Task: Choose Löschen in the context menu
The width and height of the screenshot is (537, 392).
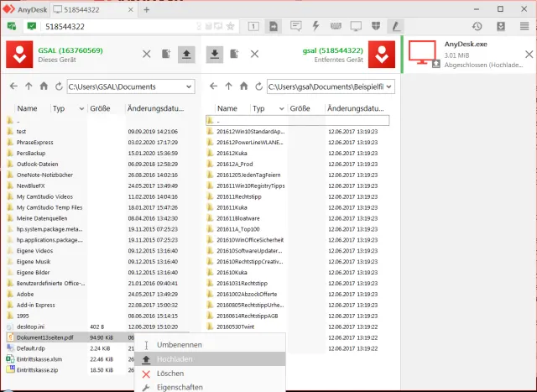Action: coord(170,374)
